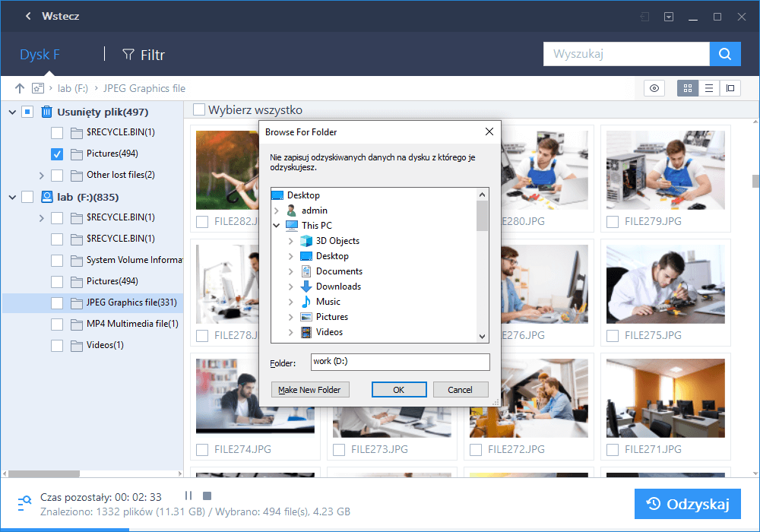The width and height of the screenshot is (760, 532).
Task: Open the file preview eye icon
Action: coord(654,87)
